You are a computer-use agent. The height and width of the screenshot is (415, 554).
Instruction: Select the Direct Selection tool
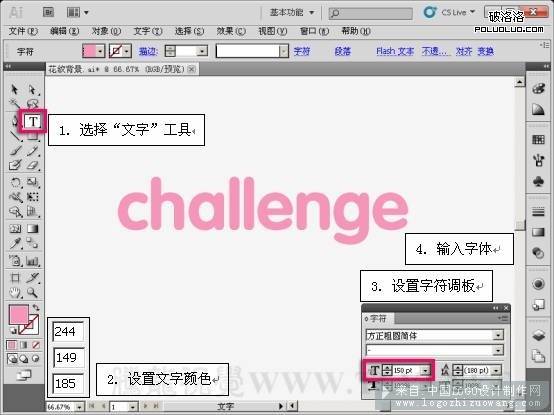tap(33, 89)
